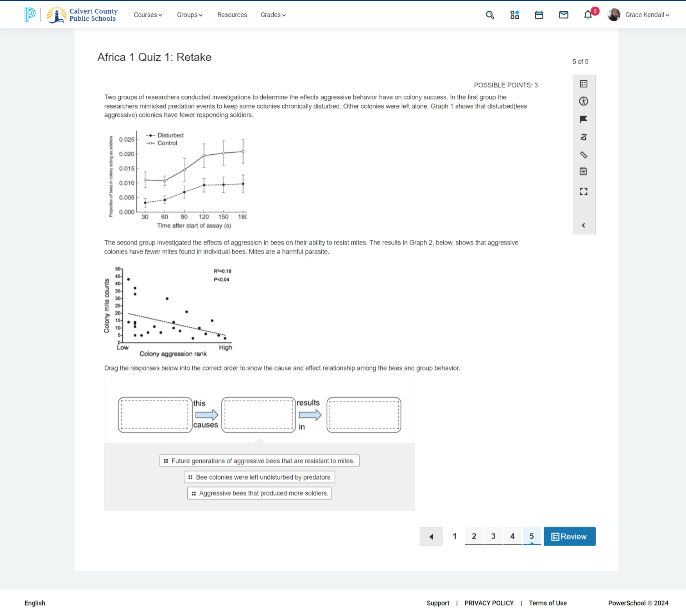This screenshot has height=616, width=686.
Task: Go to question 3
Action: [x=493, y=536]
